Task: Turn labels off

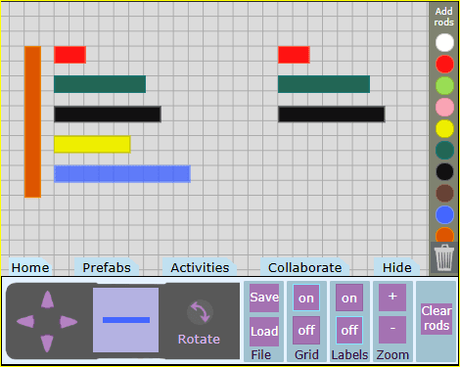Action: [x=349, y=330]
